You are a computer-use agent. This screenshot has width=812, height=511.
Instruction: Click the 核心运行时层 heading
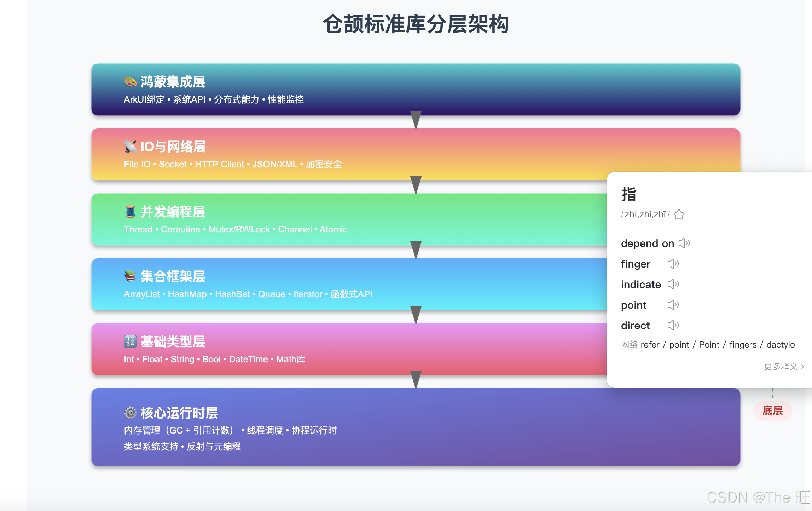pyautogui.click(x=179, y=413)
